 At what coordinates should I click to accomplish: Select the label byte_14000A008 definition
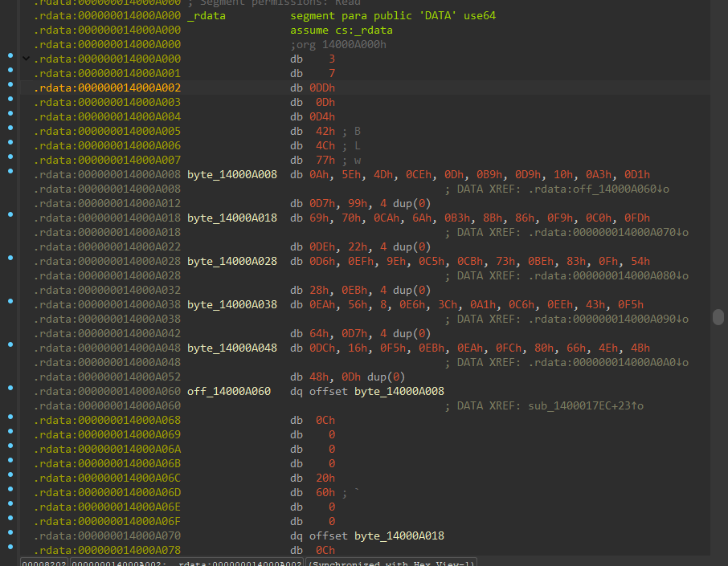232,174
